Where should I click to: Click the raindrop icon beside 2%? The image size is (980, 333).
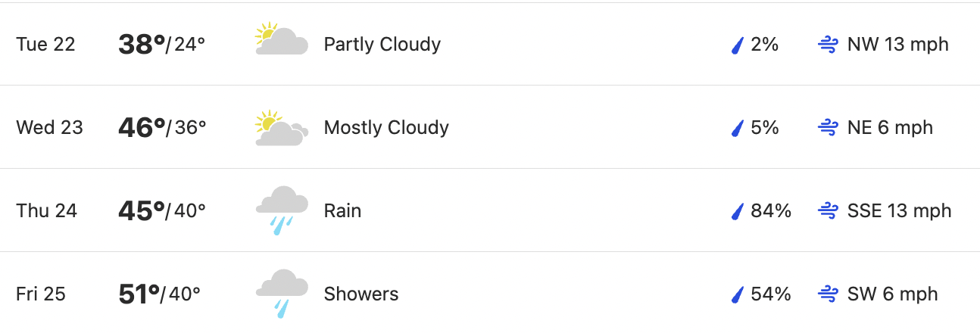click(x=737, y=45)
